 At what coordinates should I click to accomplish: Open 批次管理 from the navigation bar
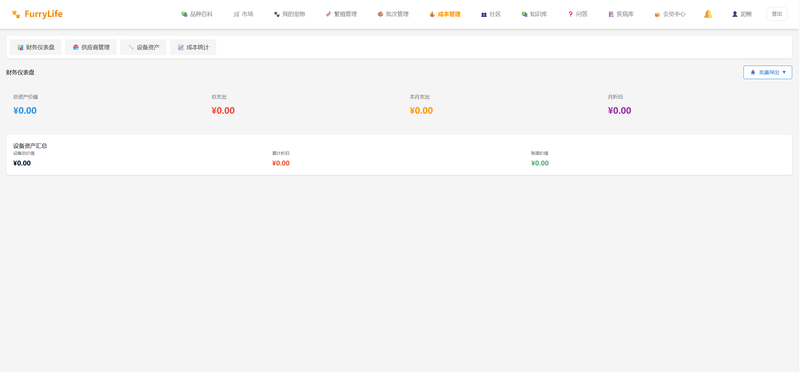[x=393, y=14]
